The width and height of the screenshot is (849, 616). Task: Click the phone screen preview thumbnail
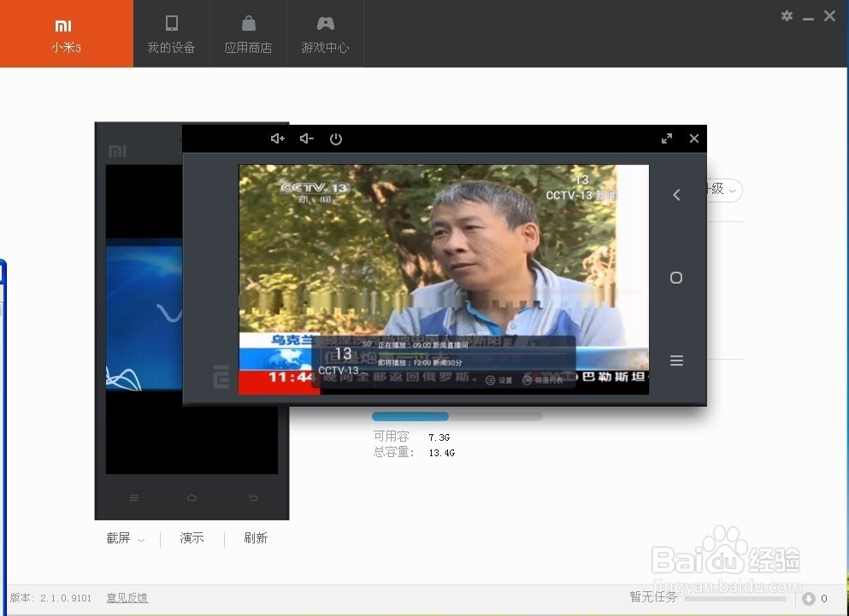(144, 320)
